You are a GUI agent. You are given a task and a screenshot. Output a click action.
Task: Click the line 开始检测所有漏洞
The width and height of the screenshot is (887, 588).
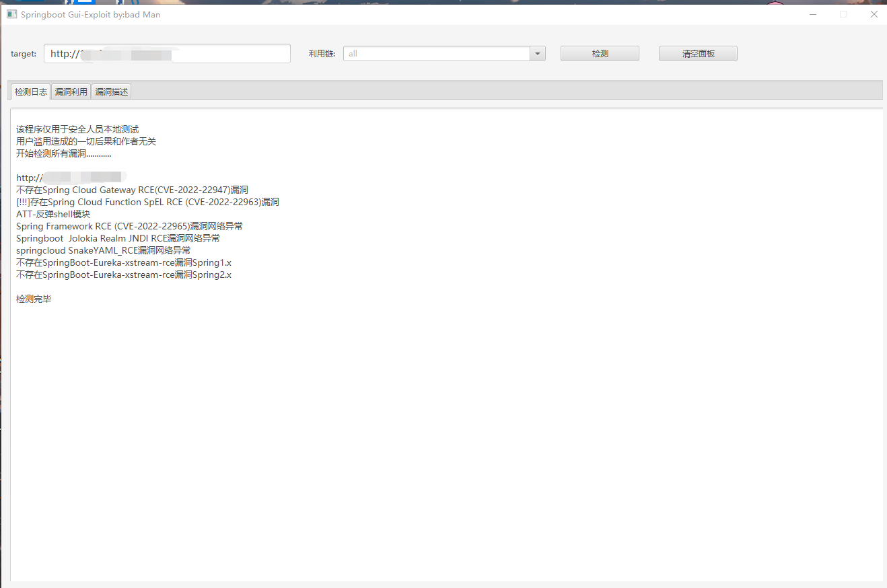[x=64, y=153]
